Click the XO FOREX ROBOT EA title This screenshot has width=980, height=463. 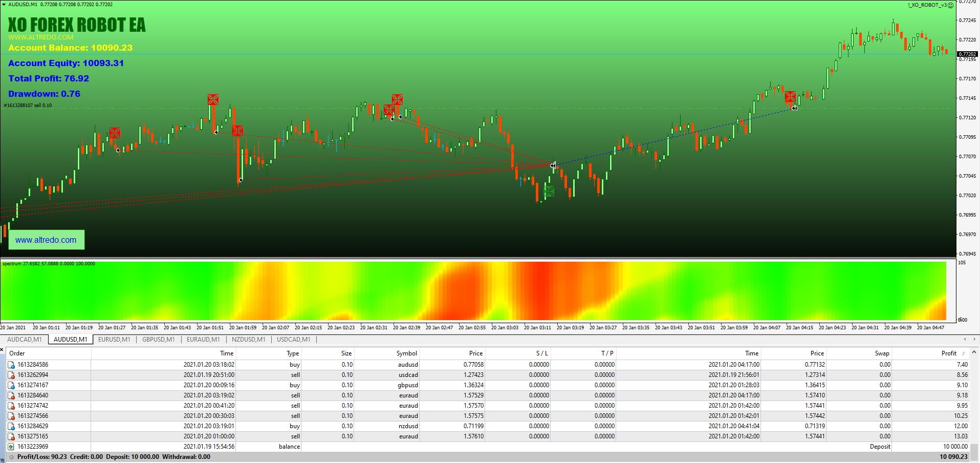77,25
